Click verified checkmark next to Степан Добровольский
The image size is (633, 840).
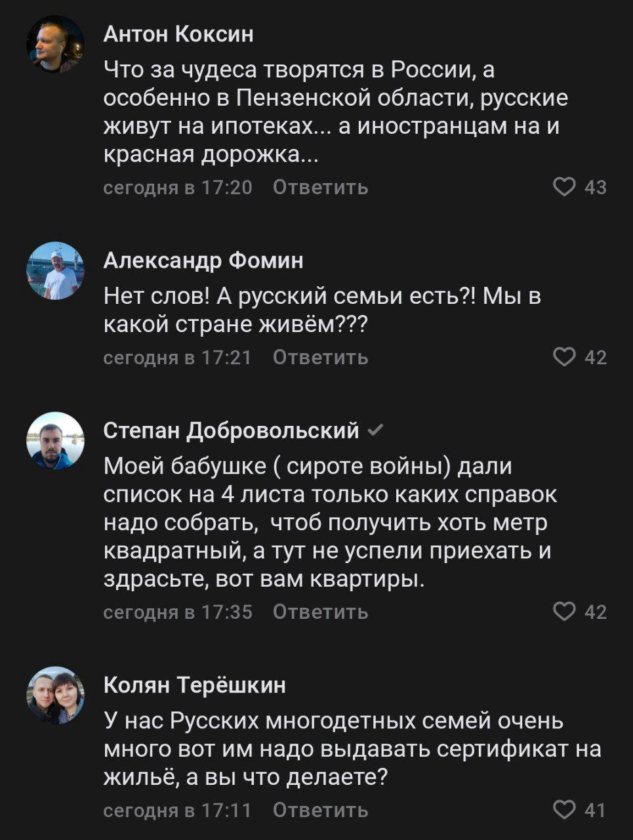point(376,430)
